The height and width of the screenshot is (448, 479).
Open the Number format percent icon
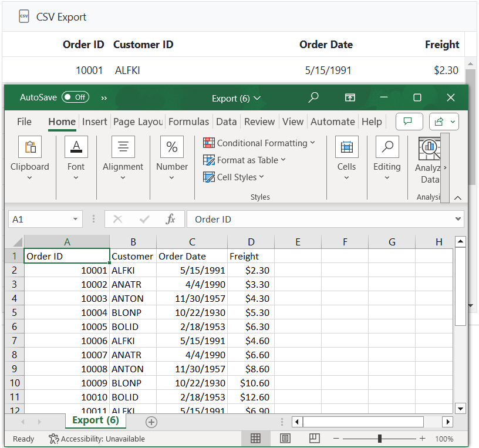point(171,147)
